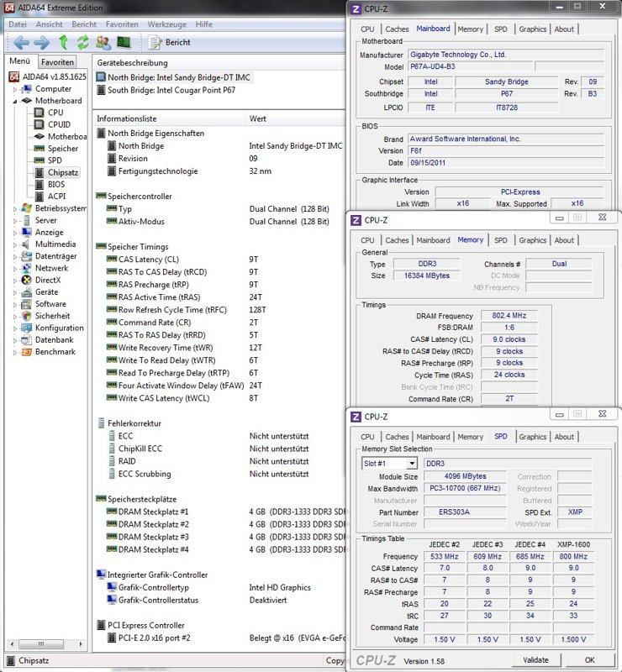Switch to the Favoriten tab
The height and width of the screenshot is (672, 622).
coord(57,62)
